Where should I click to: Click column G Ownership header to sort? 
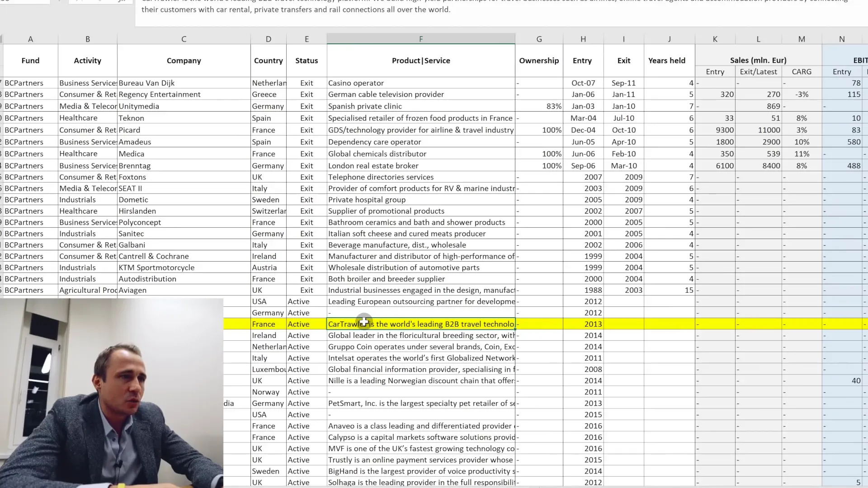click(538, 60)
